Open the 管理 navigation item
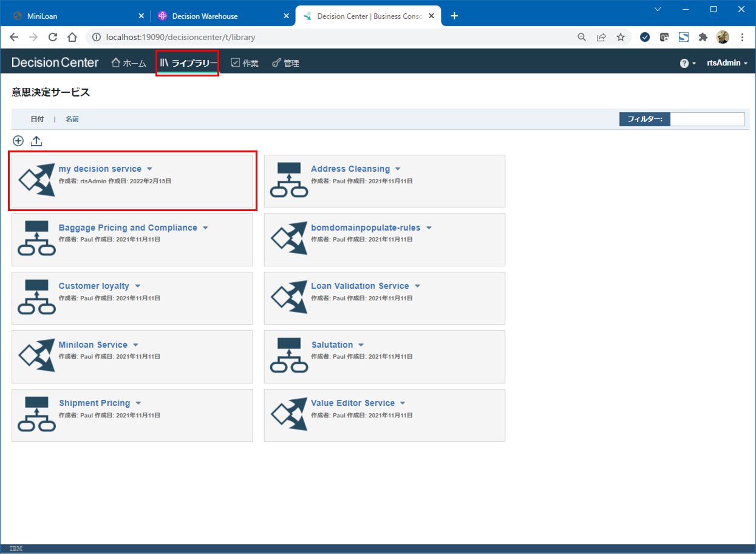756x554 pixels. point(285,63)
